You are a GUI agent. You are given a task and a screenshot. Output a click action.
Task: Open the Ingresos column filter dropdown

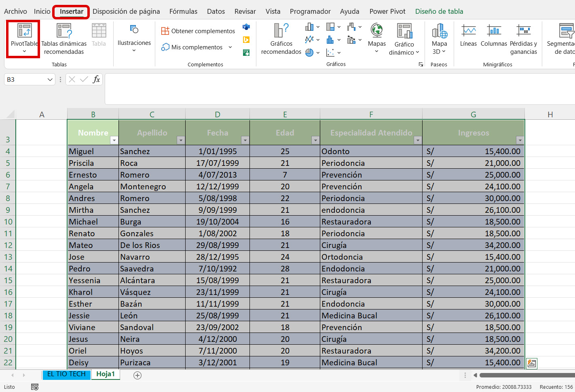(520, 140)
